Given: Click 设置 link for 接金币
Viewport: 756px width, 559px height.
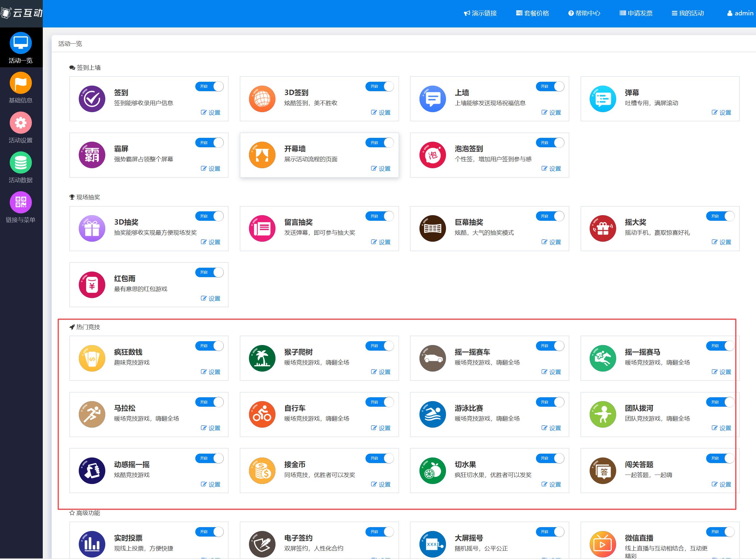Looking at the screenshot, I should (381, 485).
